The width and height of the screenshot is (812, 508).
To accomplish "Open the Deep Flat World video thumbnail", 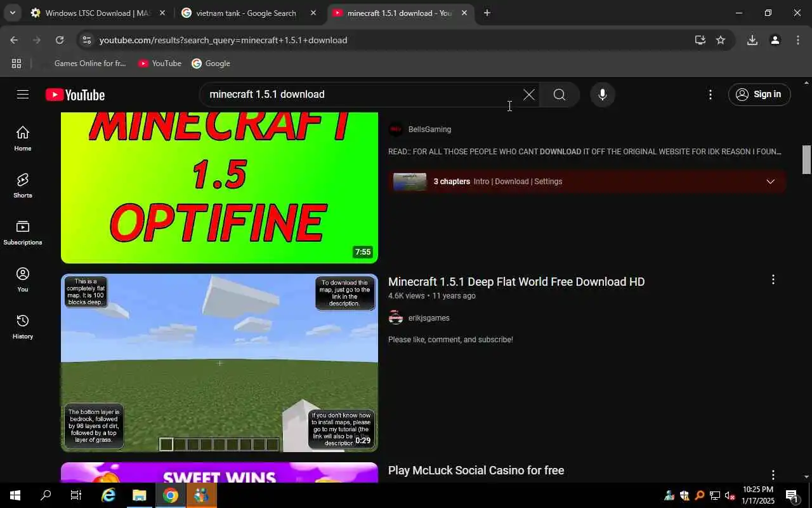I will point(219,363).
